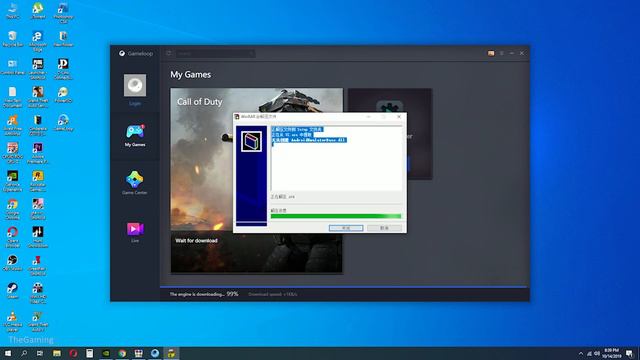
Task: Click the left button in WinRAR dialog
Action: point(346,228)
